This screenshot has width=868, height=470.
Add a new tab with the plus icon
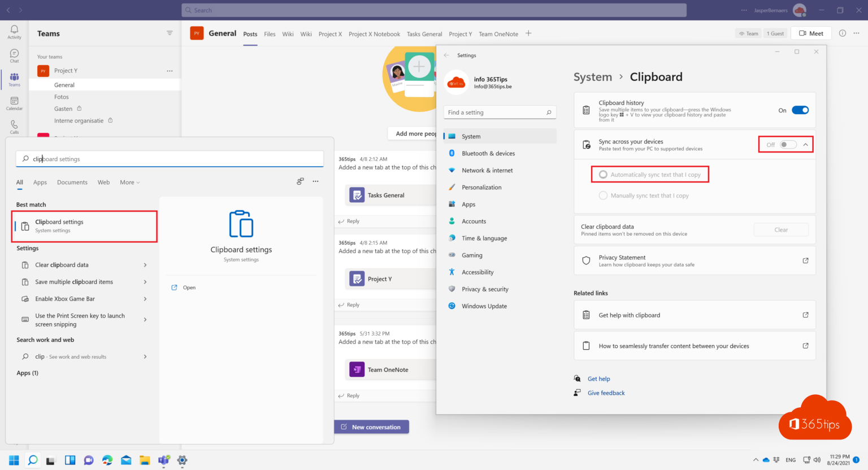(528, 33)
